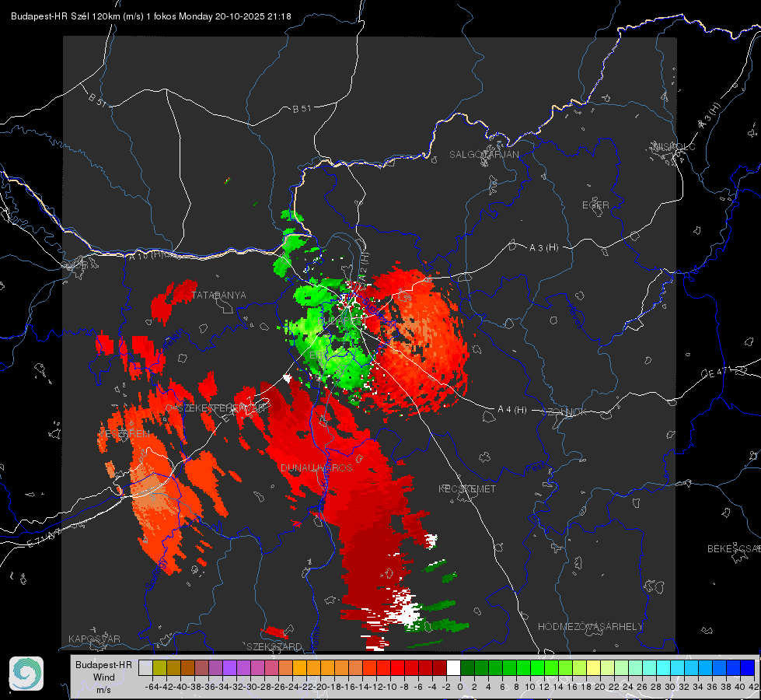Pick the light gray first legend swatch
This screenshot has width=761, height=700.
(145, 668)
